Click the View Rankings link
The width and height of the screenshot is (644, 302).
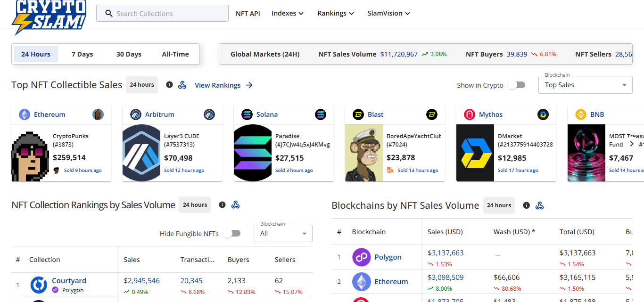pos(224,85)
